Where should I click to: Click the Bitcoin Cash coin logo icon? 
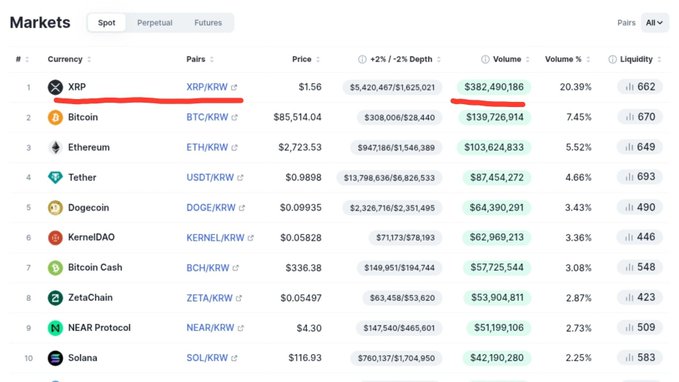coord(55,268)
